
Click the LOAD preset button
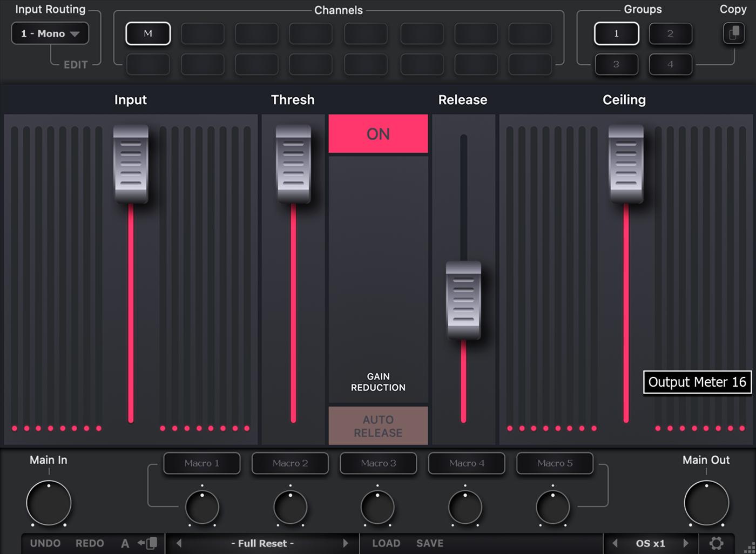coord(386,543)
